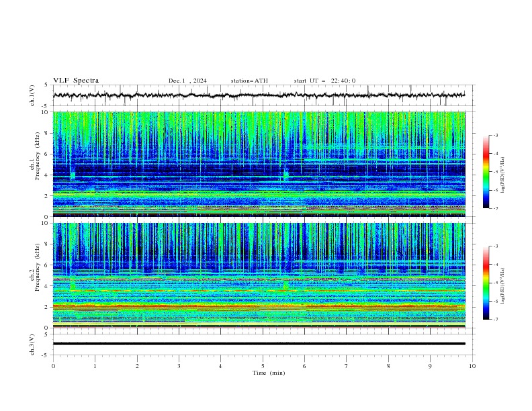Click the 'Time (min)' axis title
Image resolution: width=532 pixels, height=411 pixels.
coord(269,373)
